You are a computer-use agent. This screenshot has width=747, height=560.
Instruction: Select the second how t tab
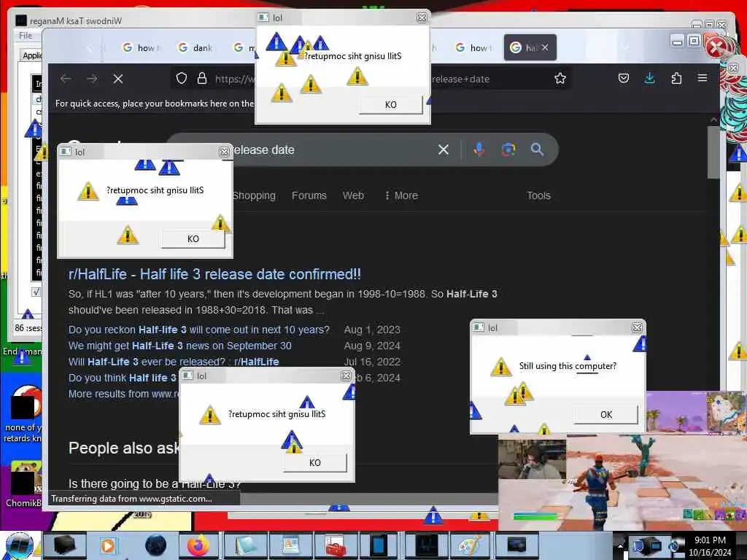tap(474, 47)
